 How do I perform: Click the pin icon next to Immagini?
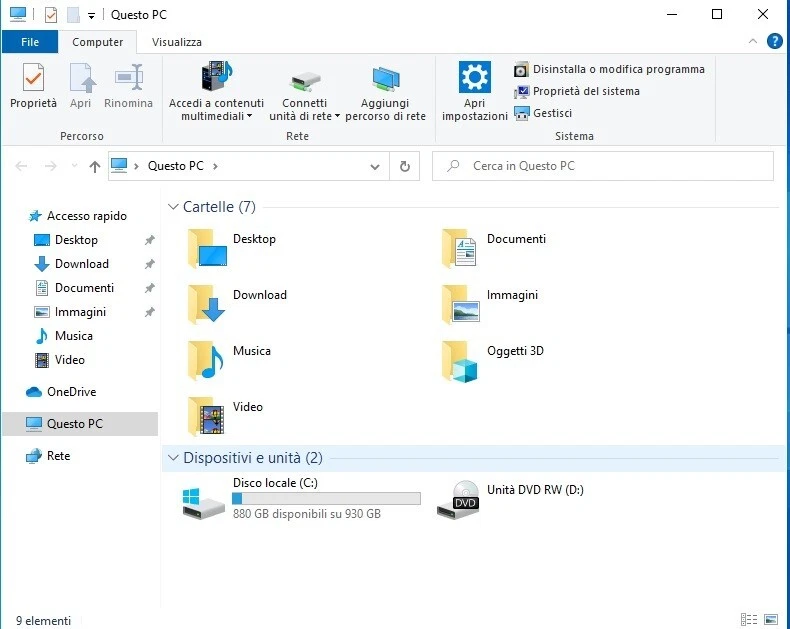(x=150, y=312)
